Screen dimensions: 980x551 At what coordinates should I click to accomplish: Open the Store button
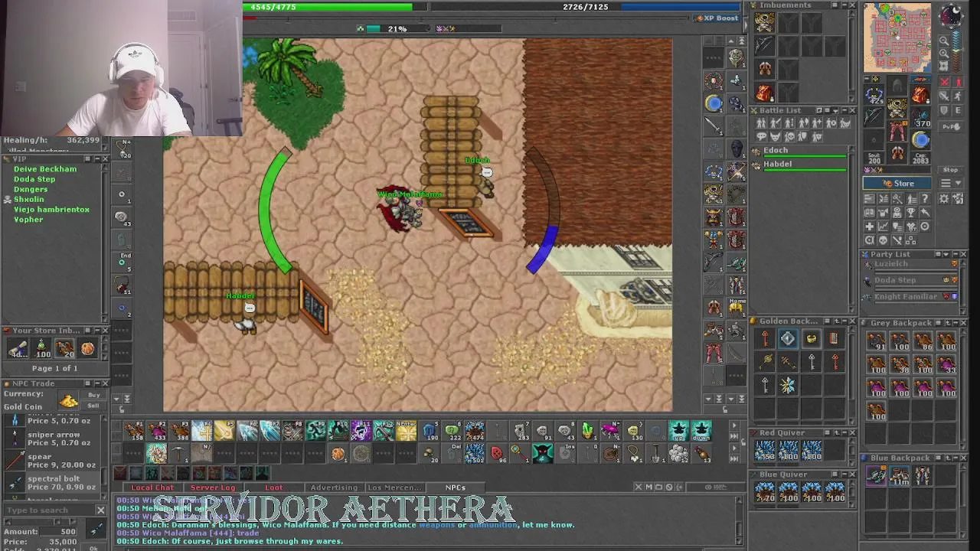tap(897, 184)
